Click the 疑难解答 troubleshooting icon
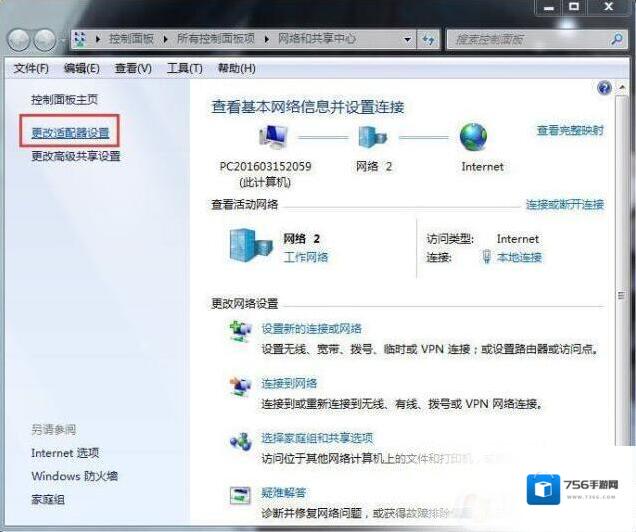The height and width of the screenshot is (532, 636). point(241,494)
